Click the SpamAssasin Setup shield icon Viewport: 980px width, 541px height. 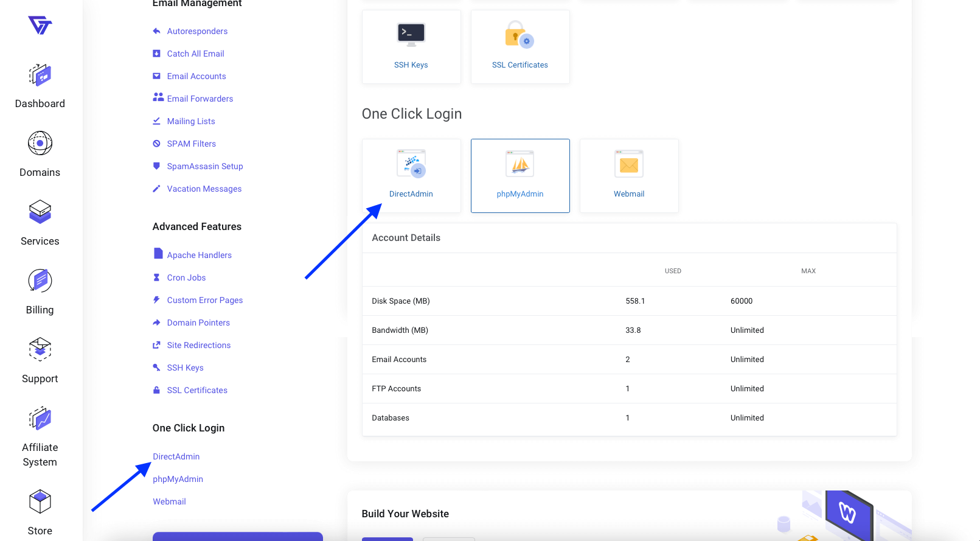coord(156,166)
